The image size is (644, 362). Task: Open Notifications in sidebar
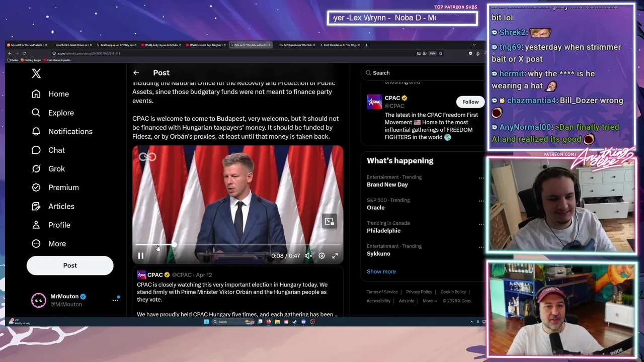[x=62, y=131]
